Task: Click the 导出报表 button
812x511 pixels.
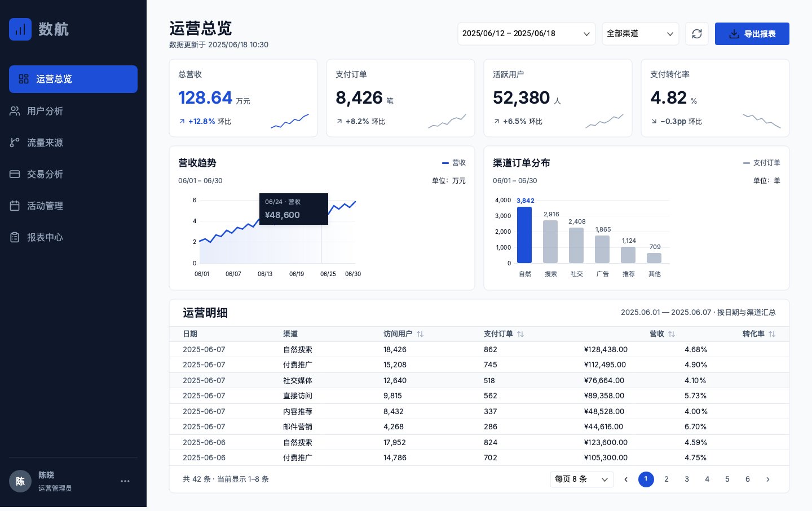Action: click(x=752, y=34)
